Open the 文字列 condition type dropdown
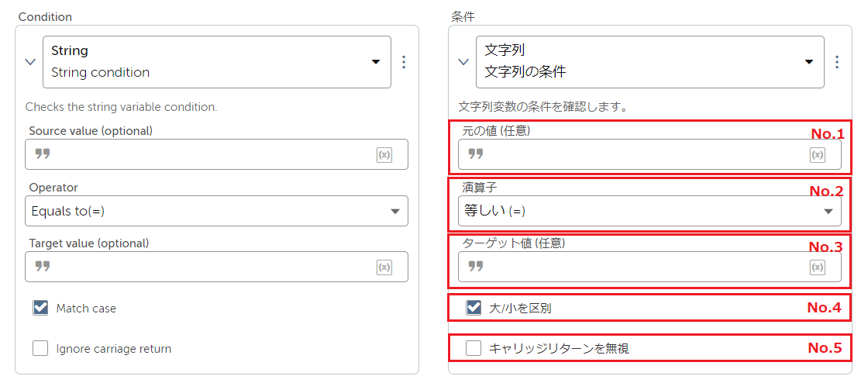Screen dimensions: 868x383 coord(650,62)
